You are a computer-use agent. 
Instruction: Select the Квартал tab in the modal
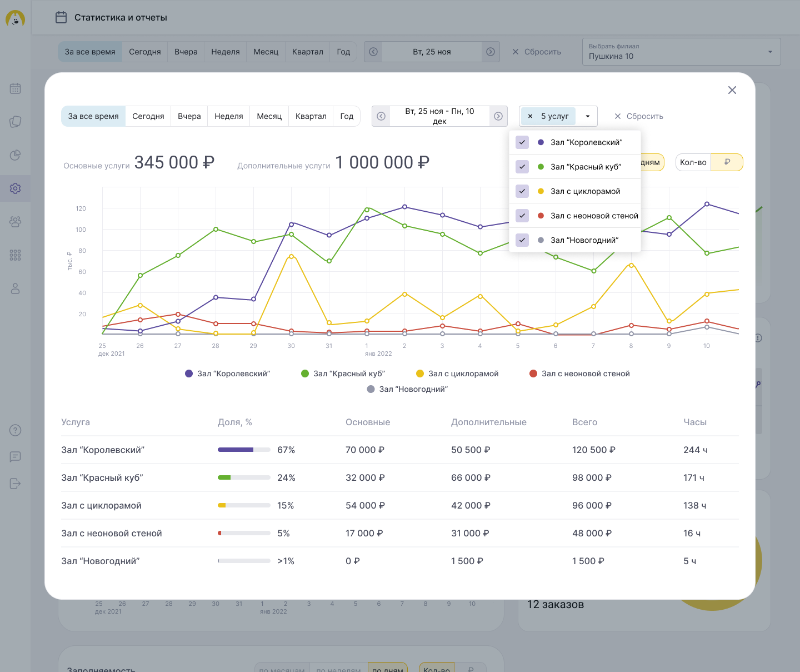[311, 116]
